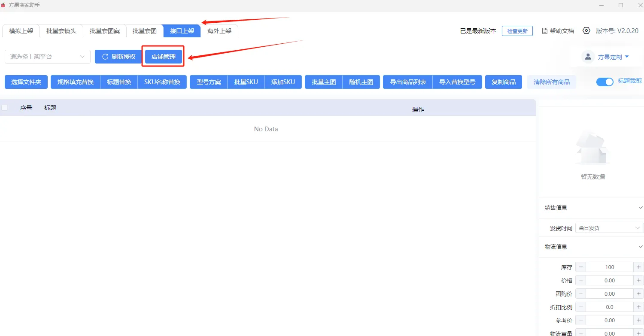
Task: Increase the 价格 value with plus button
Action: coord(639,280)
